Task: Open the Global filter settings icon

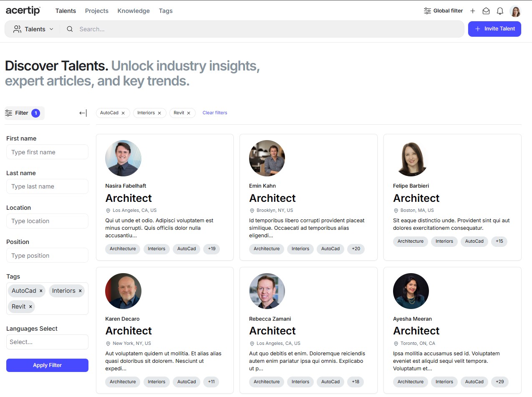Action: tap(427, 11)
